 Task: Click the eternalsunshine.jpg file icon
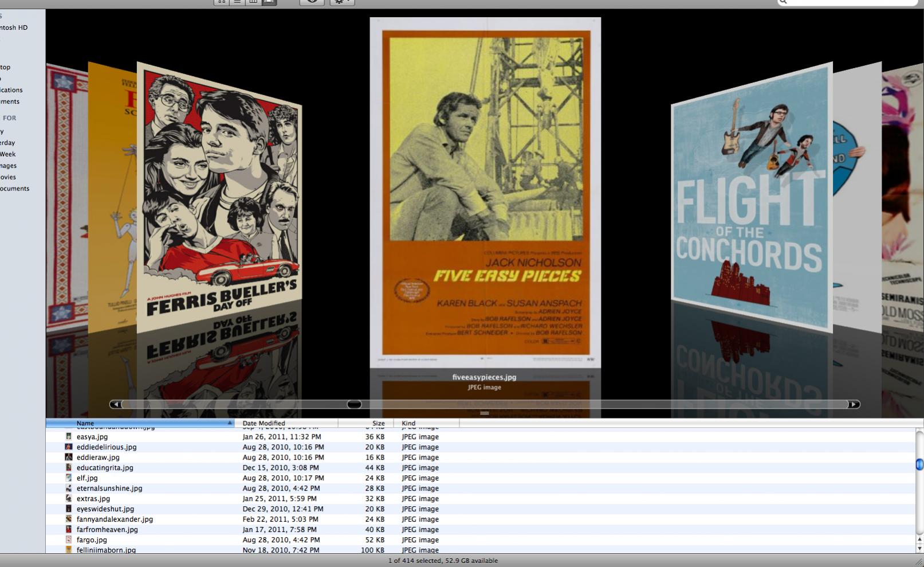pyautogui.click(x=69, y=488)
